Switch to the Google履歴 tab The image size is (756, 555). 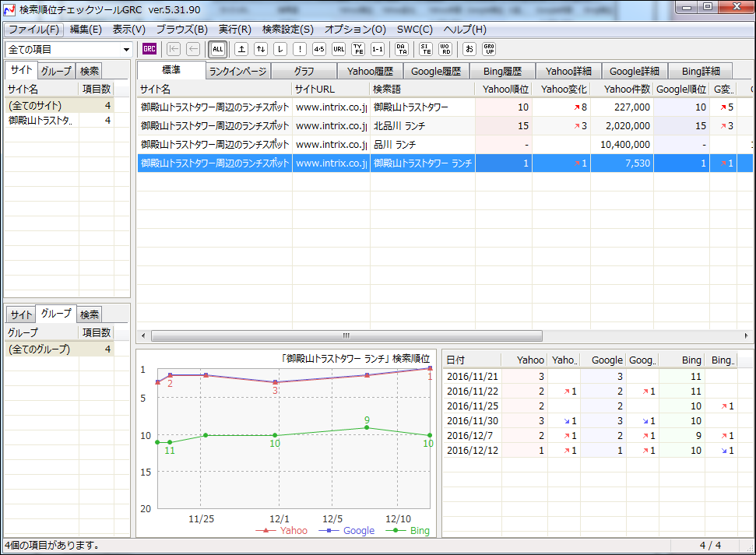pyautogui.click(x=436, y=72)
